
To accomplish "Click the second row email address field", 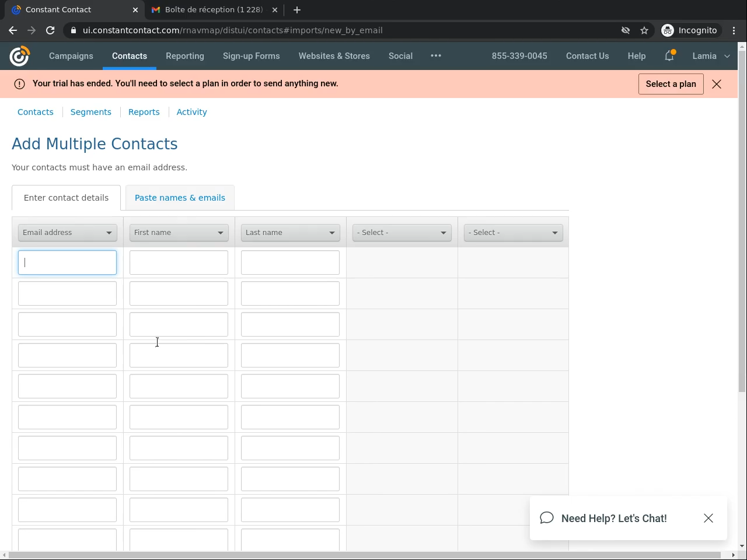I will [x=68, y=293].
